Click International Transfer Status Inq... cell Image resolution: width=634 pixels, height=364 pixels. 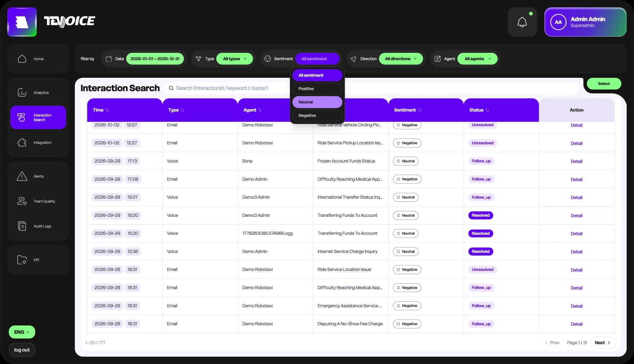(x=350, y=197)
